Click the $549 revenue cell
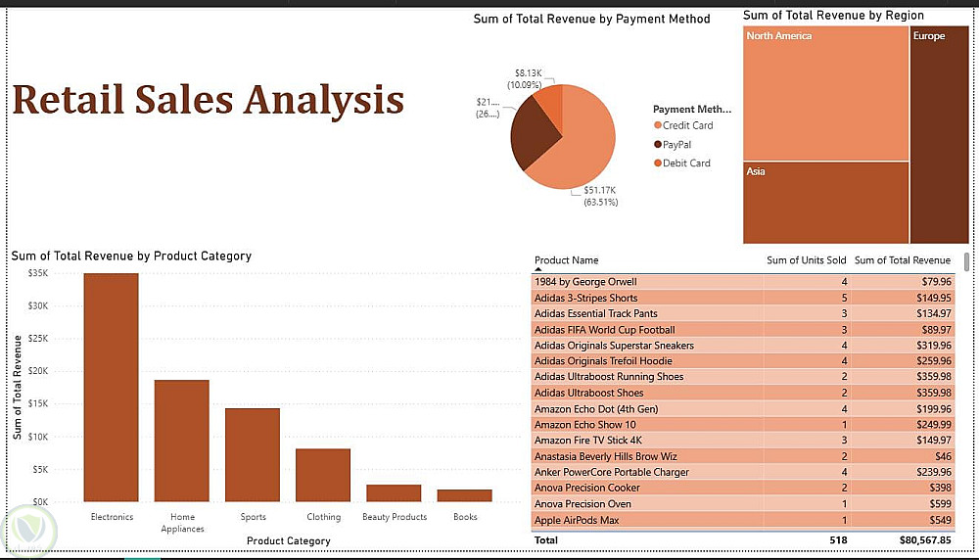 940,520
